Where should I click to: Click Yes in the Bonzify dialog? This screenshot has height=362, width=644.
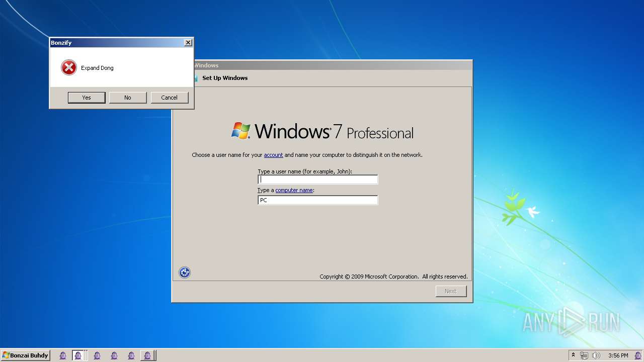pos(87,98)
